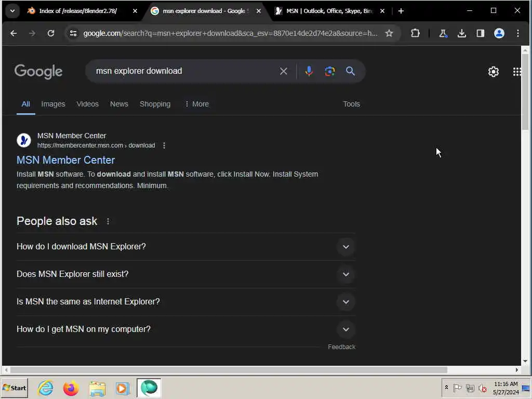
Task: Switch to Images results
Action: click(x=53, y=104)
